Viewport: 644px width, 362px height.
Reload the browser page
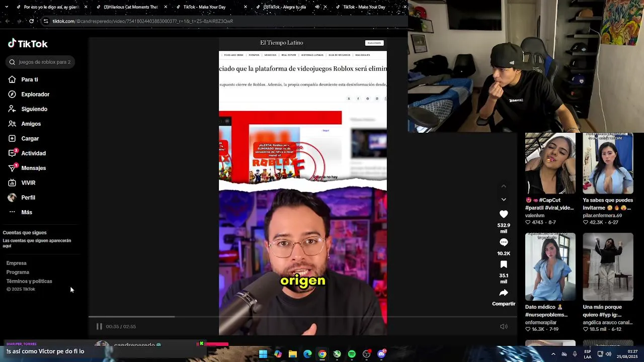click(x=31, y=21)
